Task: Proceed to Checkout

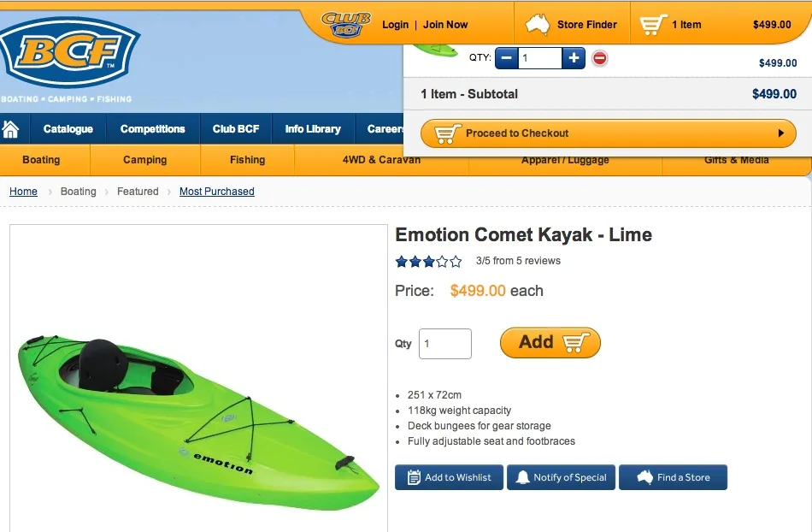Action: (608, 133)
